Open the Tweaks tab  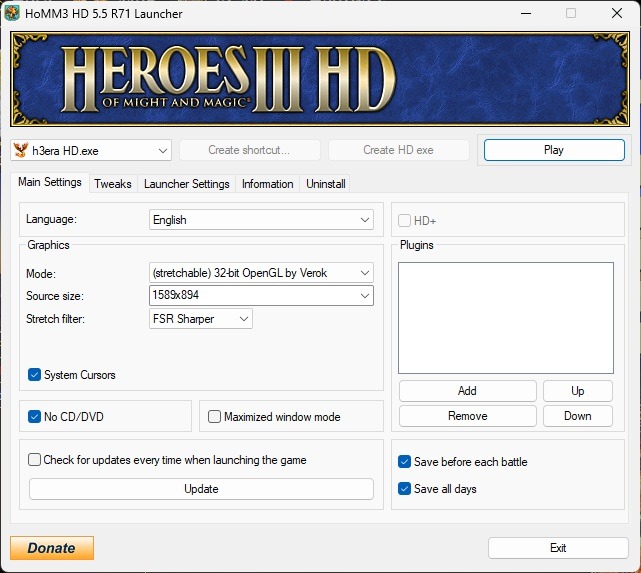113,184
